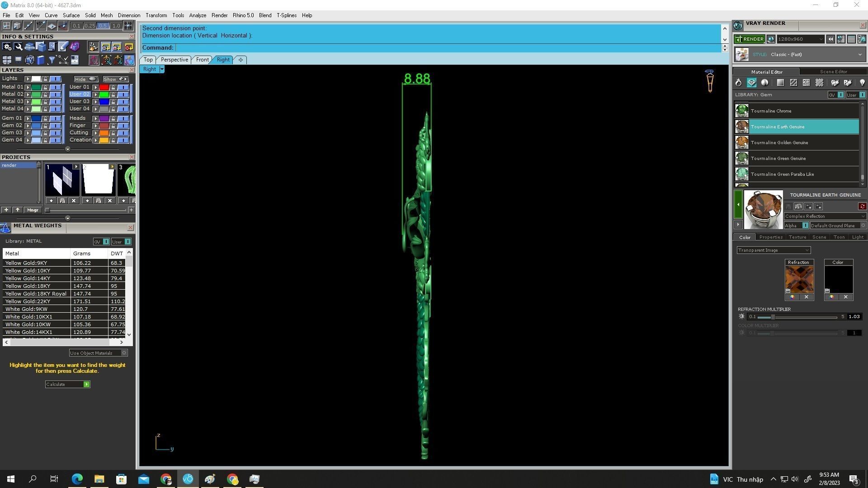Image resolution: width=868 pixels, height=488 pixels.
Task: Switch to the Perspective viewport tab
Action: (x=174, y=60)
